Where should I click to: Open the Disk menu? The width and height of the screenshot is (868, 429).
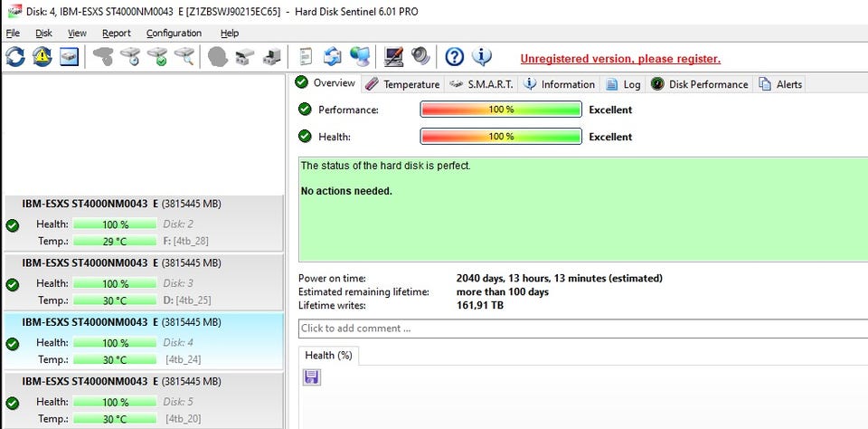(x=43, y=33)
